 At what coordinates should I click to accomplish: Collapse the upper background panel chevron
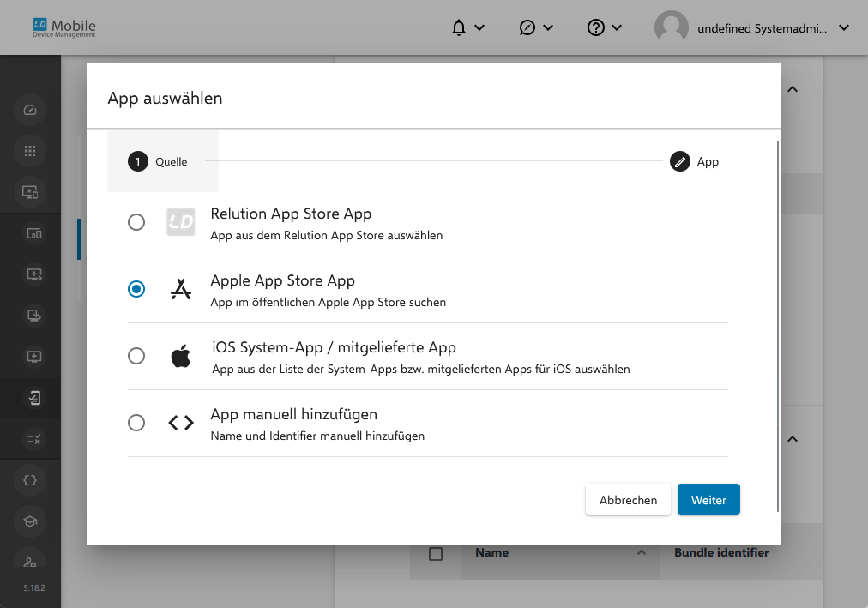tap(793, 89)
